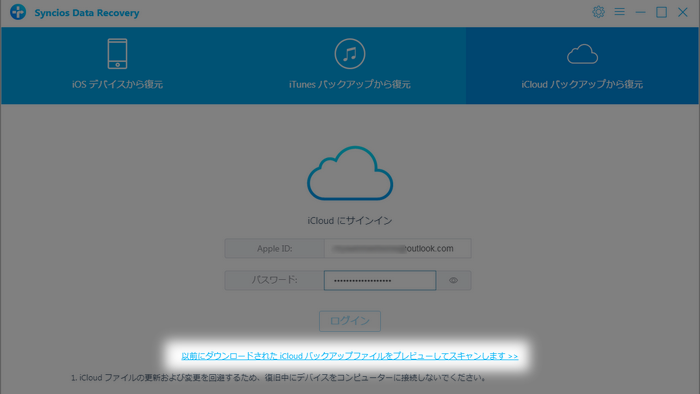Click the Syncios Data Recovery logo icon

point(18,12)
